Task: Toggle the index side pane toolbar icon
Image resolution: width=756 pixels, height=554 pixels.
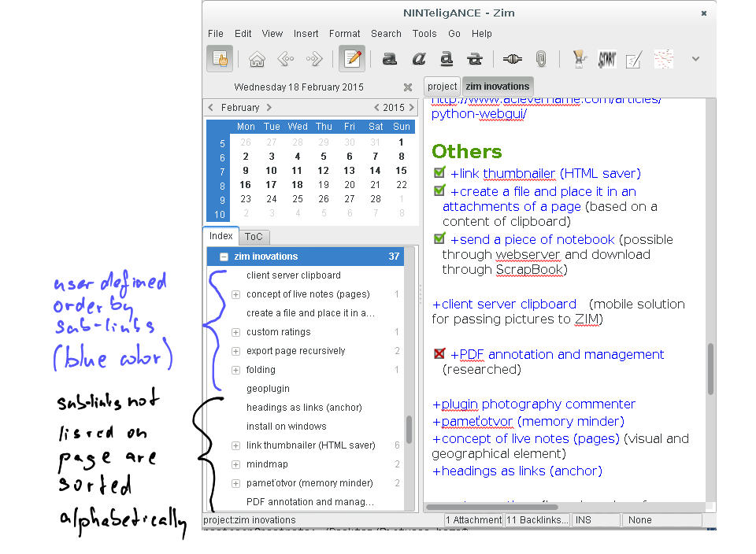Action: pyautogui.click(x=220, y=59)
